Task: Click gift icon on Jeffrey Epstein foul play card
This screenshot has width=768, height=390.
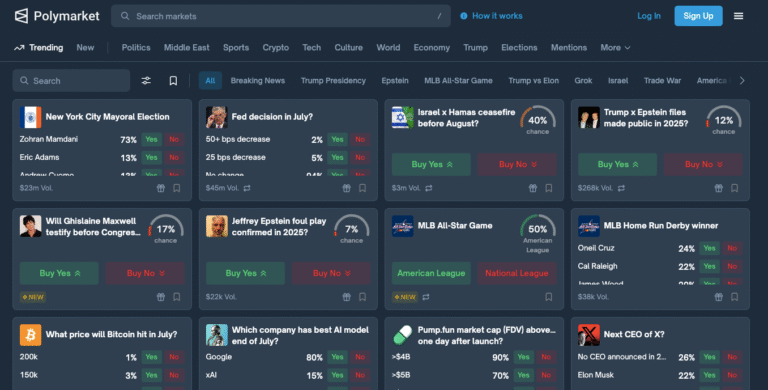Action: (346, 297)
